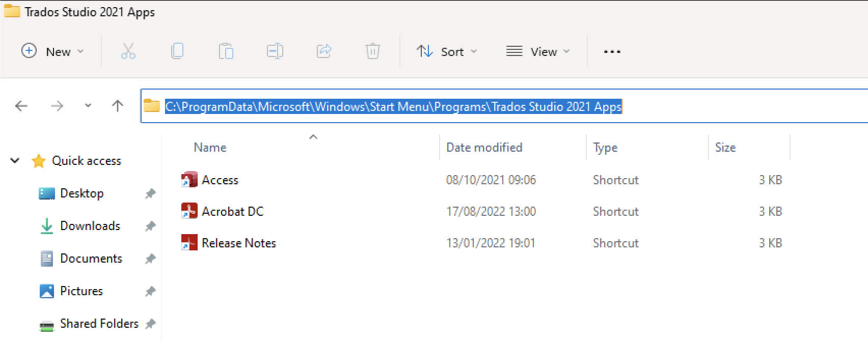The width and height of the screenshot is (868, 342).
Task: Open the View layout dropdown
Action: [537, 51]
